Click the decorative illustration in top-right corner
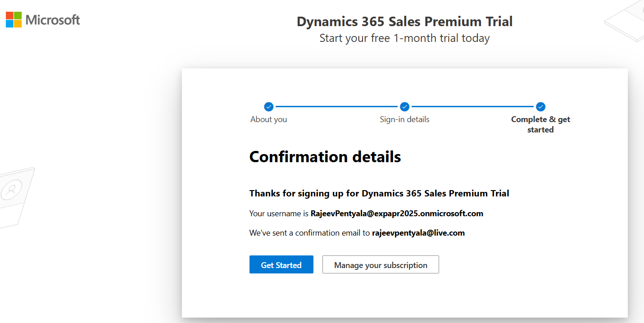Image resolution: width=644 pixels, height=323 pixels. click(x=627, y=23)
